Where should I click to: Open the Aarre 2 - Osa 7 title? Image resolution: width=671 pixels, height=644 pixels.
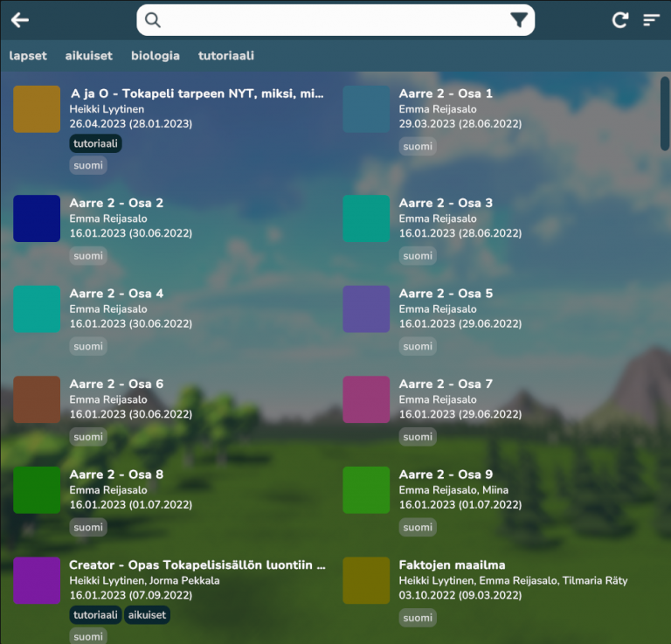(446, 384)
